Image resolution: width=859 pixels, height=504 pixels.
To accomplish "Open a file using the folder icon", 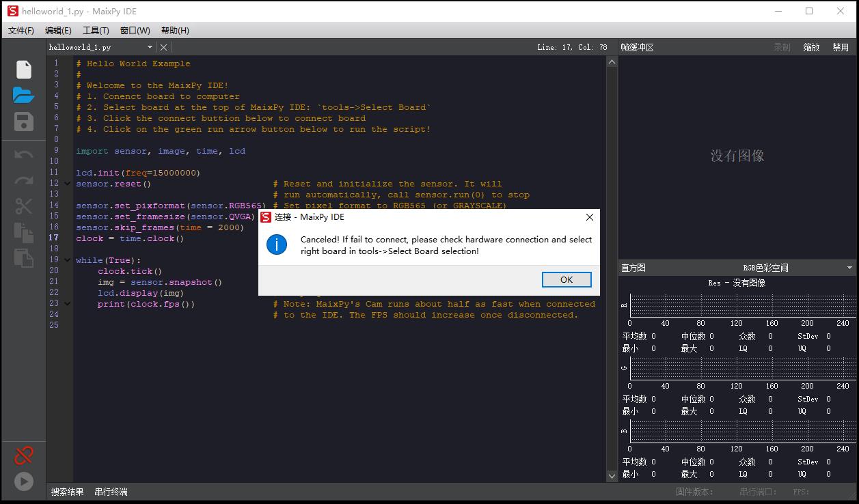I will coord(24,96).
